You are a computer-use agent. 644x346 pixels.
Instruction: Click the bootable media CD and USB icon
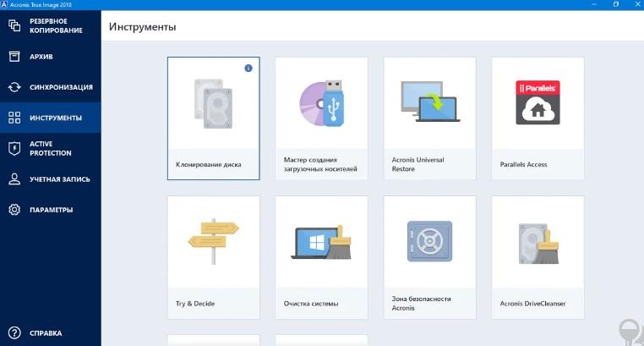[322, 103]
